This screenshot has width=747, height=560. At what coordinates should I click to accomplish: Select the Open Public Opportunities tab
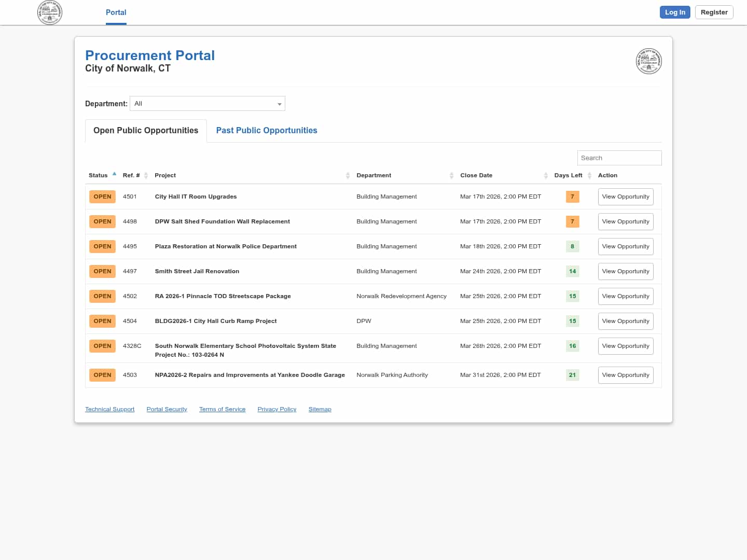(146, 131)
